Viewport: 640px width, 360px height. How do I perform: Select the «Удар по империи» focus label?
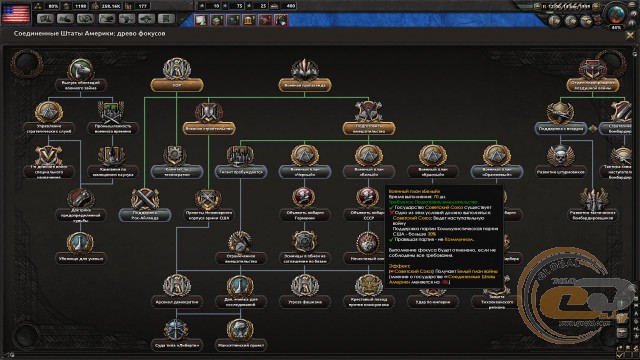pos(433,302)
